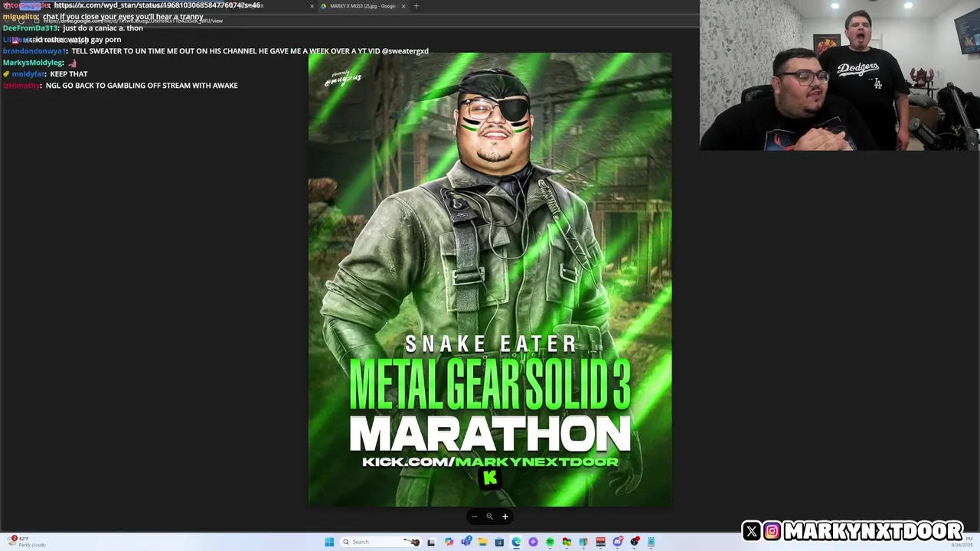Viewport: 980px width, 551px height.
Task: Open the Notepad icon in the taskbar
Action: (651, 542)
